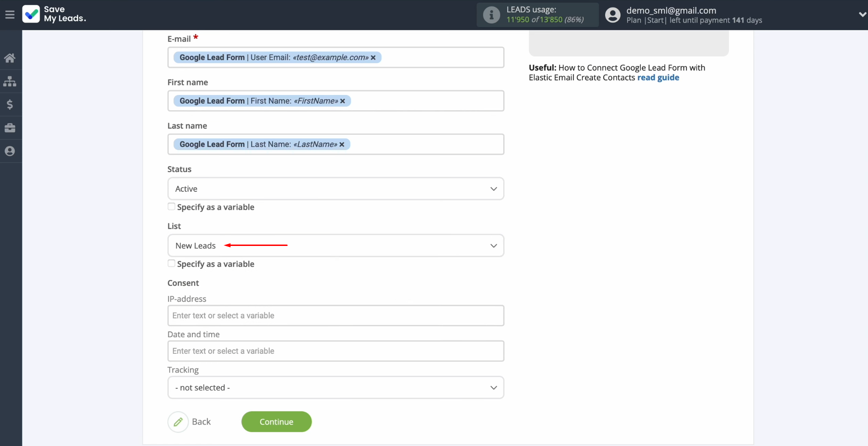The width and height of the screenshot is (868, 446).
Task: Click the account avatar icon
Action: point(613,15)
